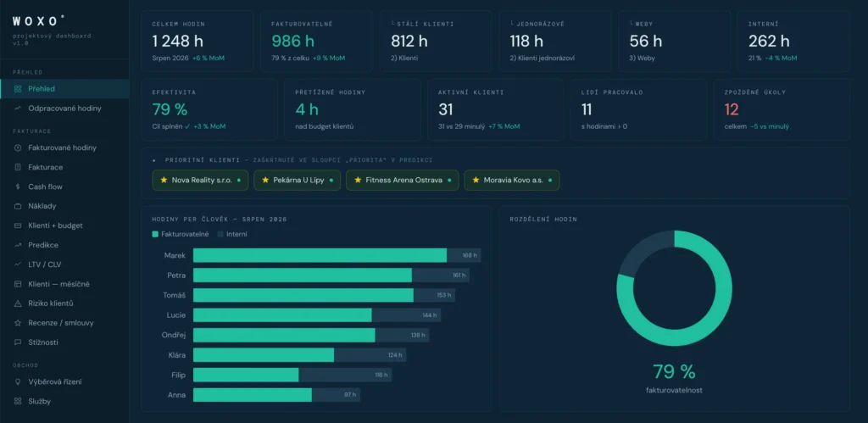Select Pekárna U Lípy priority client chip
This screenshot has height=423, width=868.
298,180
